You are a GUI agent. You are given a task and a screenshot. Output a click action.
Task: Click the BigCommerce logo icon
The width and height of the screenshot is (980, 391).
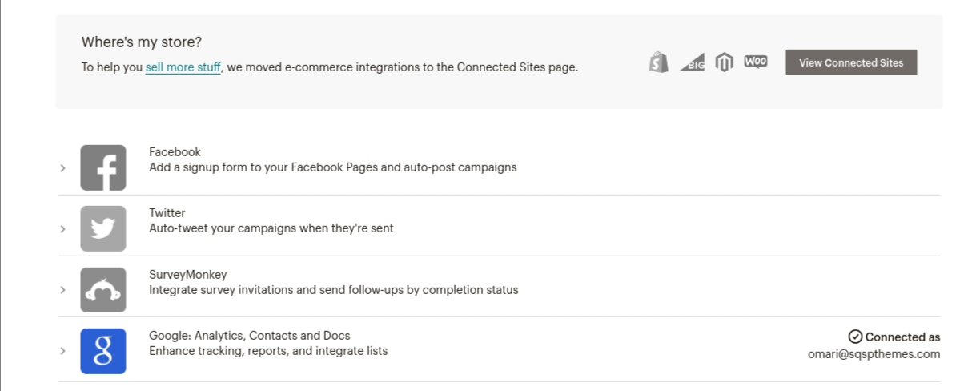(692, 63)
